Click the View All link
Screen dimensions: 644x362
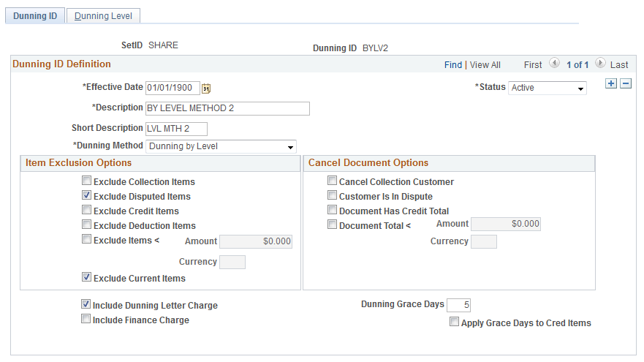coord(485,65)
